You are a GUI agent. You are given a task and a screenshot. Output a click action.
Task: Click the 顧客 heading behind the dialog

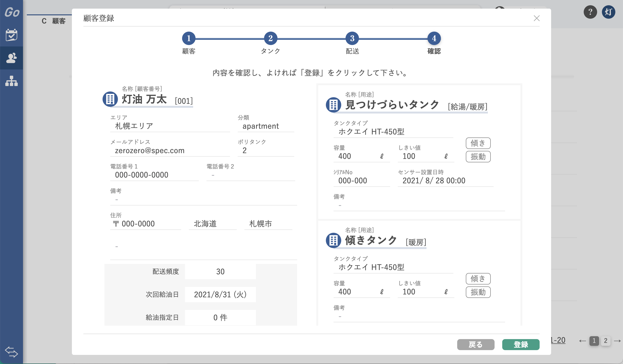(x=59, y=21)
